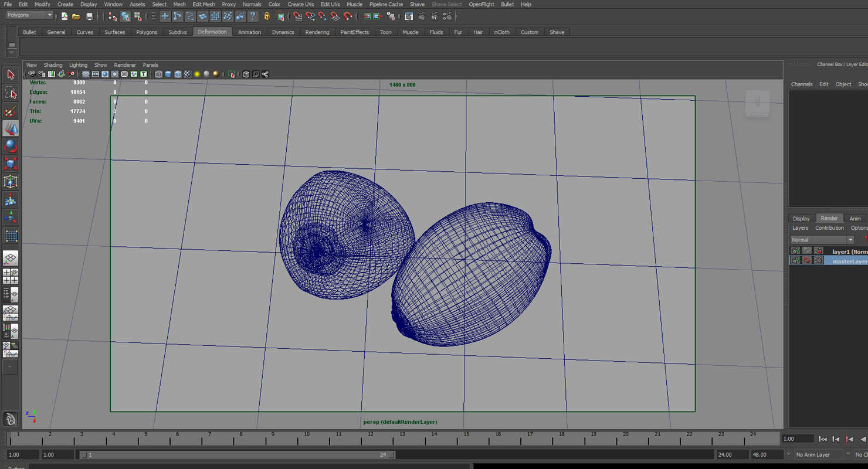Open the Contribution menu in layer editor
The width and height of the screenshot is (868, 469).
[x=829, y=228]
